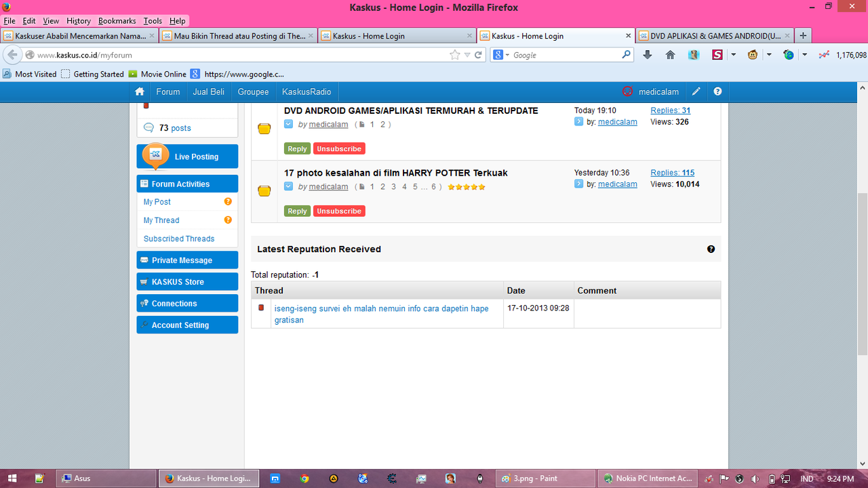Bookmark page with the star icon
868x488 pixels.
(x=455, y=55)
